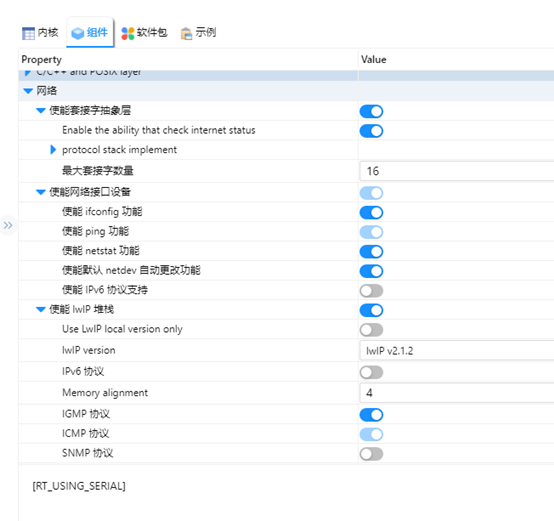Enable the IPv6 协议 switch
This screenshot has width=554, height=521.
[371, 372]
